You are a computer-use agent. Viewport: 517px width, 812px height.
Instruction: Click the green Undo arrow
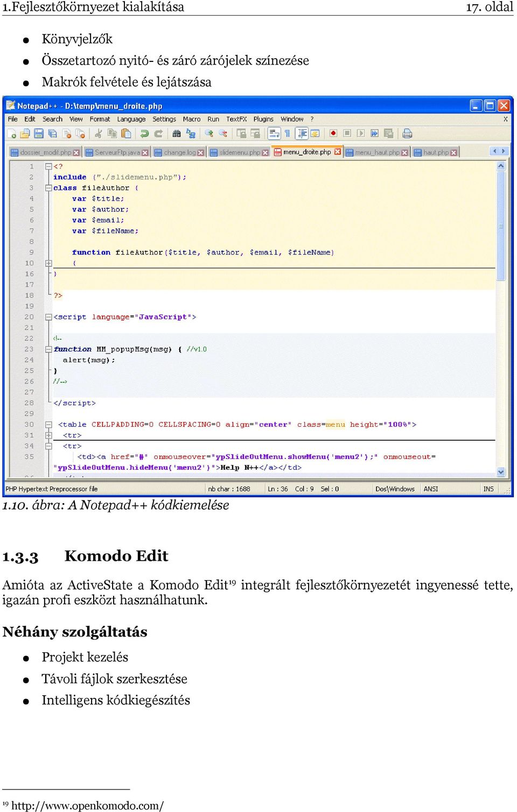click(x=144, y=133)
